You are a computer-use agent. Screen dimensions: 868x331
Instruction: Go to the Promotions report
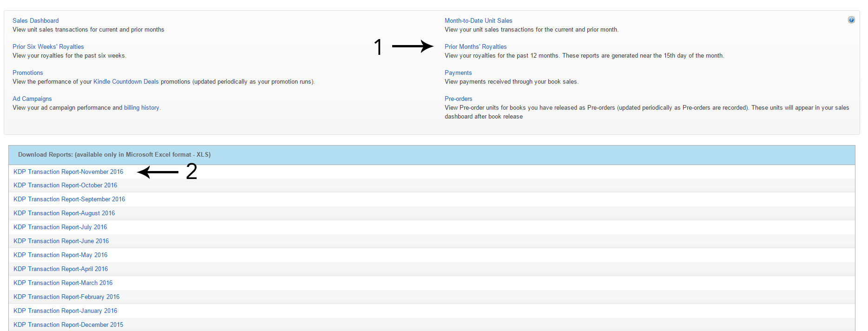[x=28, y=73]
